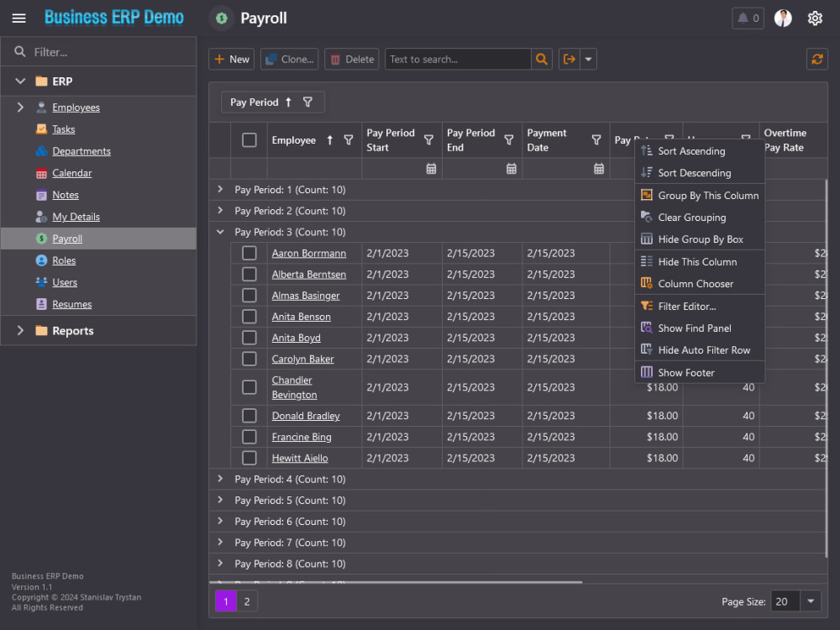Choose Sort Ascending from context menu
840x630 pixels.
(700, 151)
